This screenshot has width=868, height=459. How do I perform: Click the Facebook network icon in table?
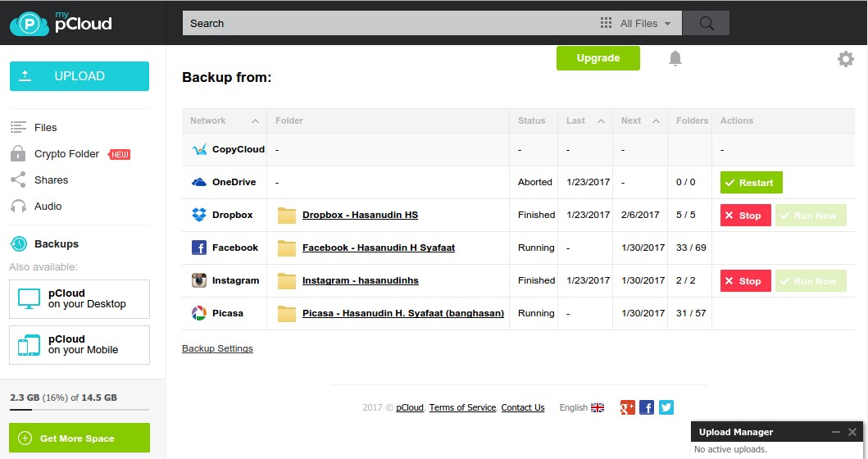point(198,248)
